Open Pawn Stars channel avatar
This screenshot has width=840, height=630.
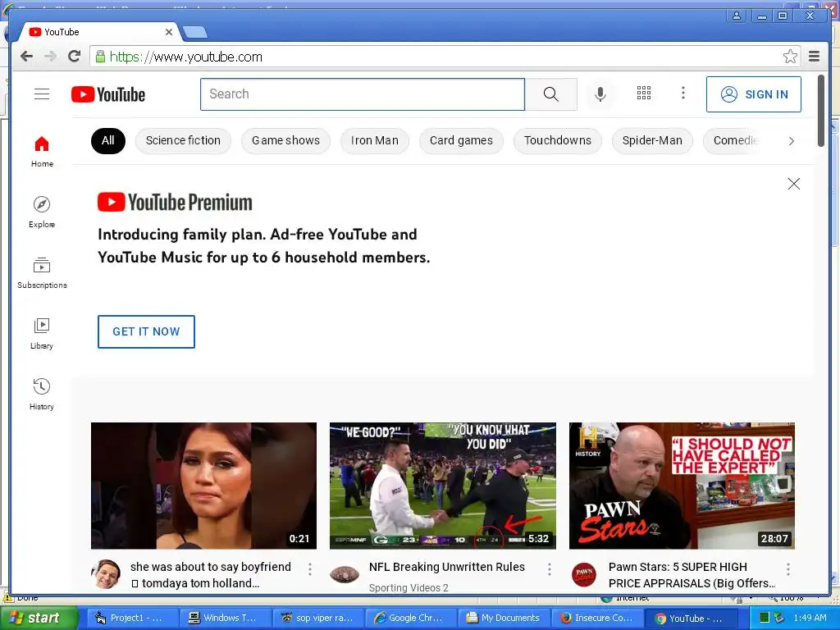[x=584, y=574]
